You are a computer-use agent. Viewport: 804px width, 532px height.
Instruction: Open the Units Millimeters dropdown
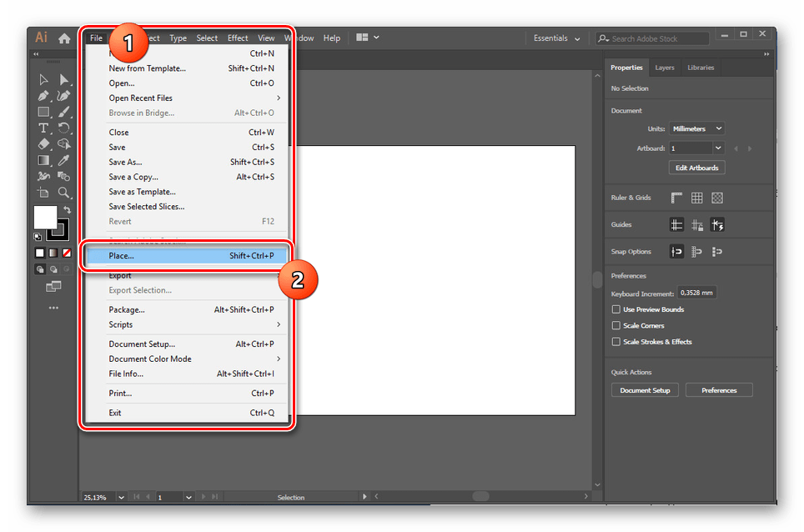pyautogui.click(x=697, y=128)
